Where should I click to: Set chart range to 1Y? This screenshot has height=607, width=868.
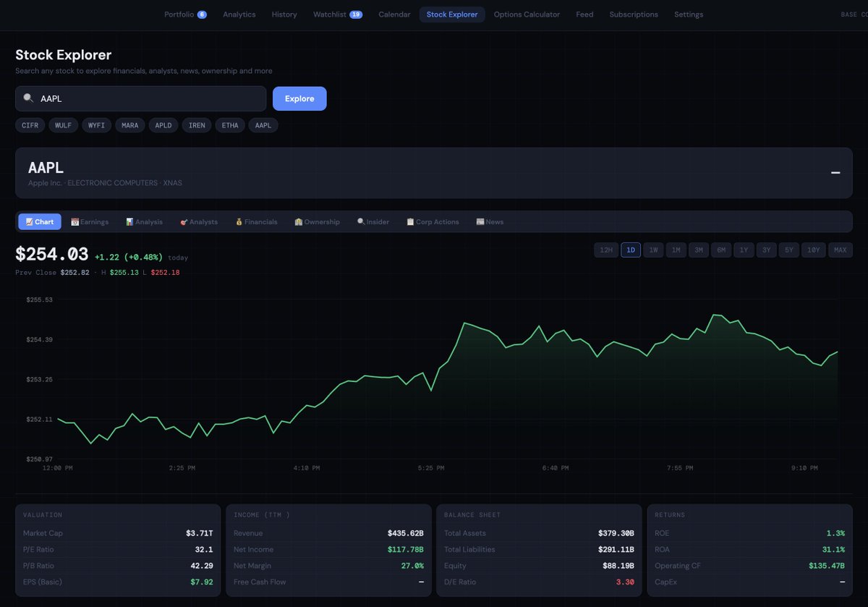744,250
